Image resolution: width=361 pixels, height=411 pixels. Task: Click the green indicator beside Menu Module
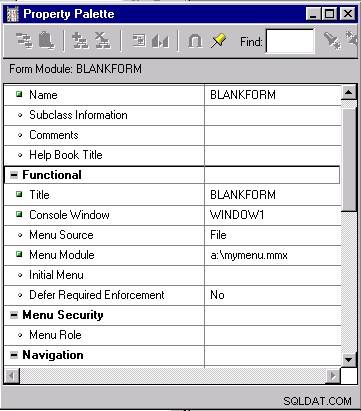pyautogui.click(x=19, y=254)
